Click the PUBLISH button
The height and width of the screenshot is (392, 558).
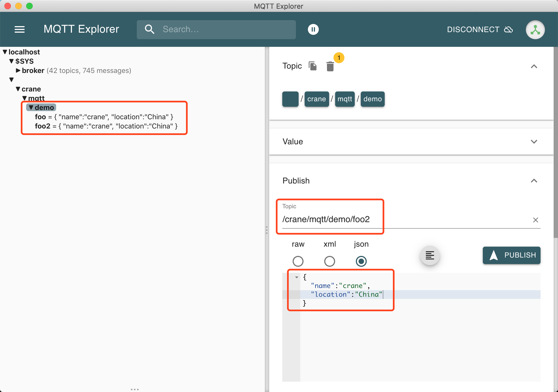click(x=511, y=255)
